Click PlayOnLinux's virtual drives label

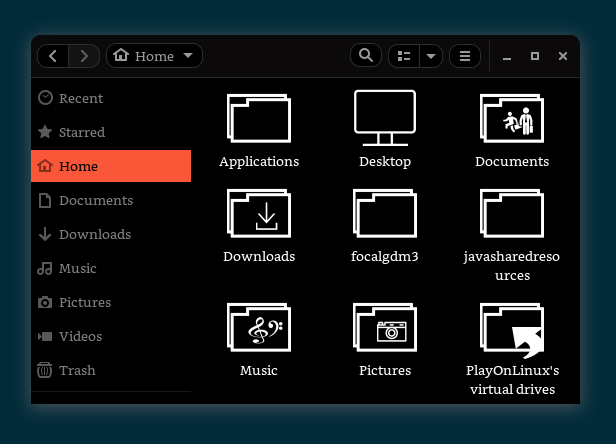(512, 380)
